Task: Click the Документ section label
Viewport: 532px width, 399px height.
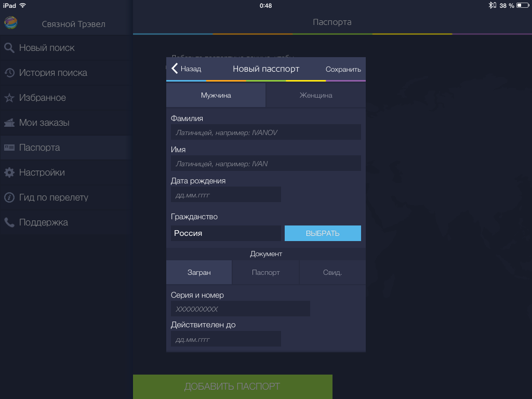Action: pos(266,254)
